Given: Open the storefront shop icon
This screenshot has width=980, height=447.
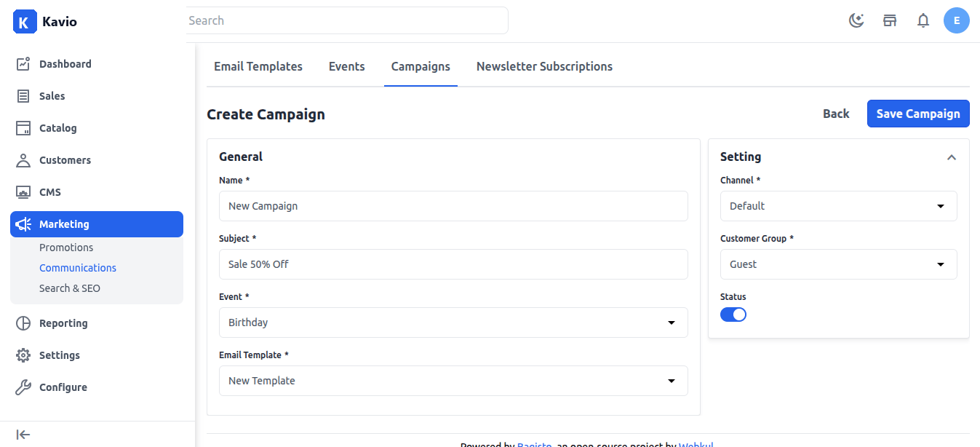Looking at the screenshot, I should (890, 20).
